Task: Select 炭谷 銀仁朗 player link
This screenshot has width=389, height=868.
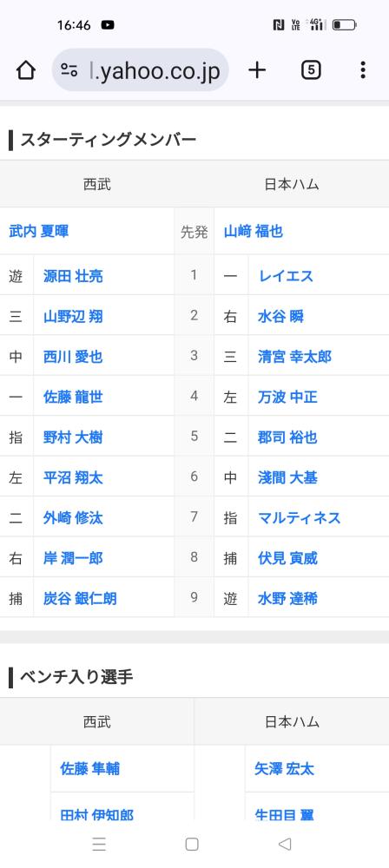Action: point(81,598)
